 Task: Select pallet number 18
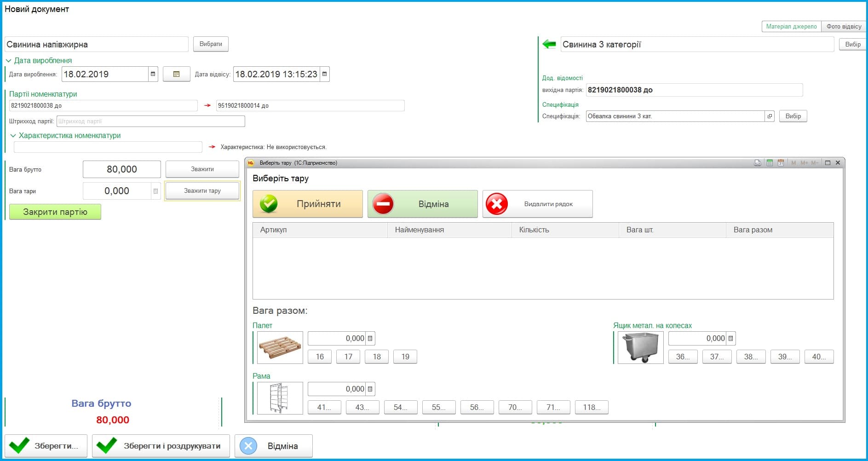point(377,357)
